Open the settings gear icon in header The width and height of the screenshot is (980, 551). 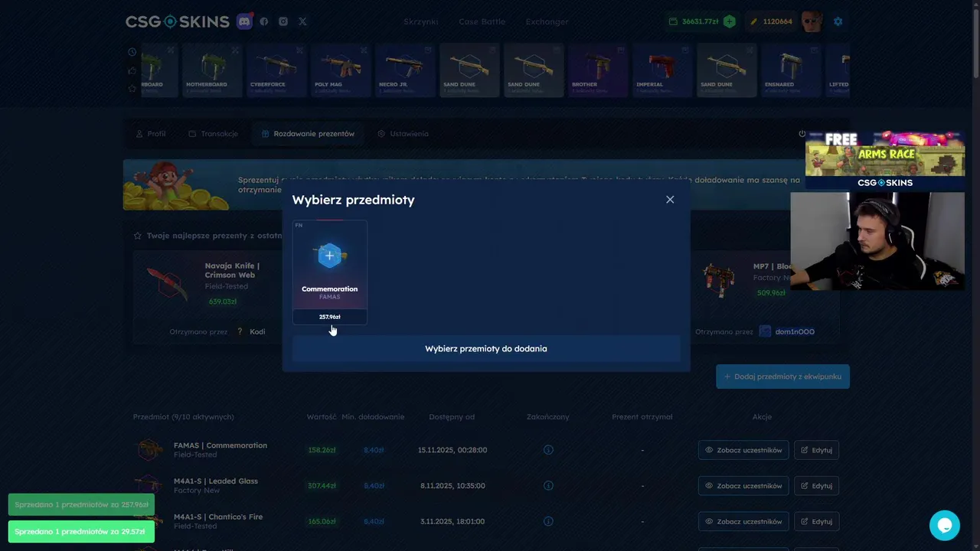click(838, 21)
